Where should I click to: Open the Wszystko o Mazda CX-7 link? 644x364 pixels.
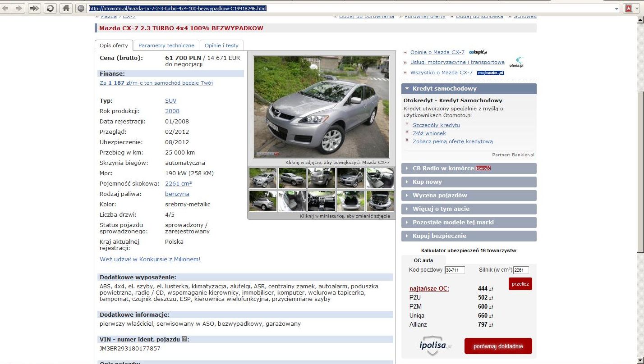442,73
